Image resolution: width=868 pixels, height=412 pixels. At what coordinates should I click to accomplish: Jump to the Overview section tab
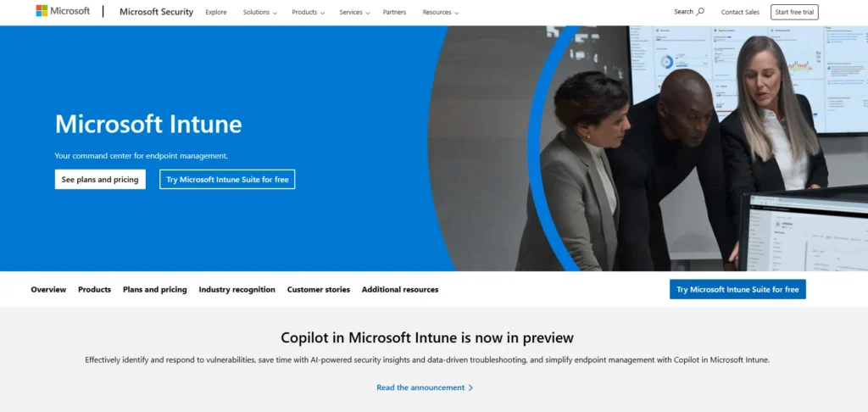coord(48,289)
